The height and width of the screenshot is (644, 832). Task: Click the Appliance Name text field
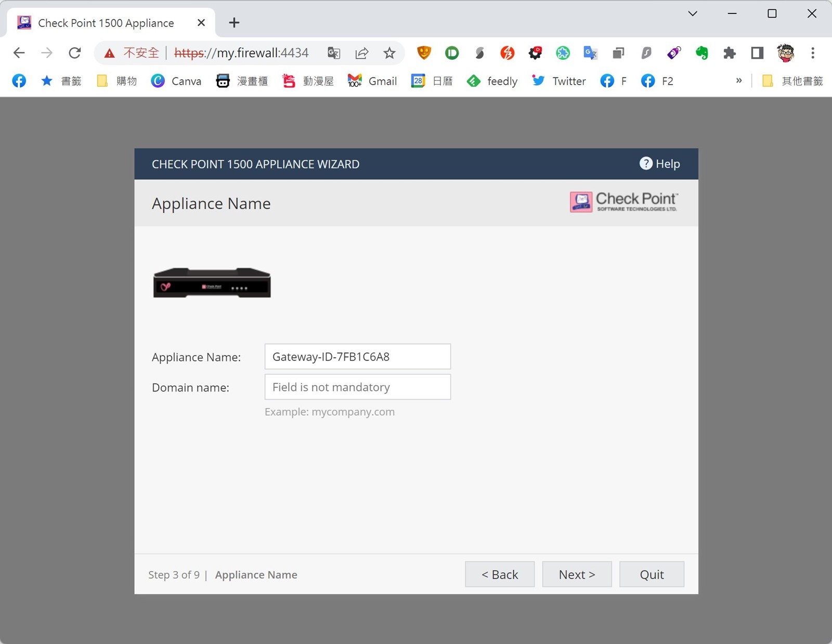pos(357,357)
